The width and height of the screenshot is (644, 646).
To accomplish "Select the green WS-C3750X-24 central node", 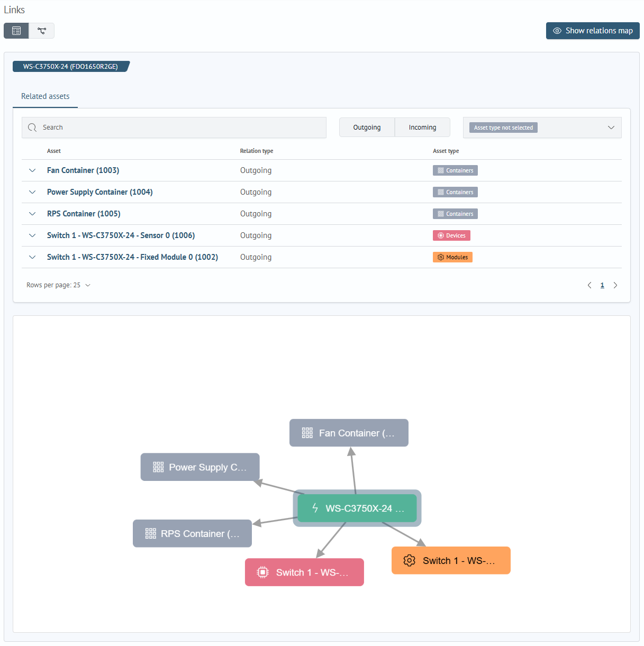I will [357, 508].
